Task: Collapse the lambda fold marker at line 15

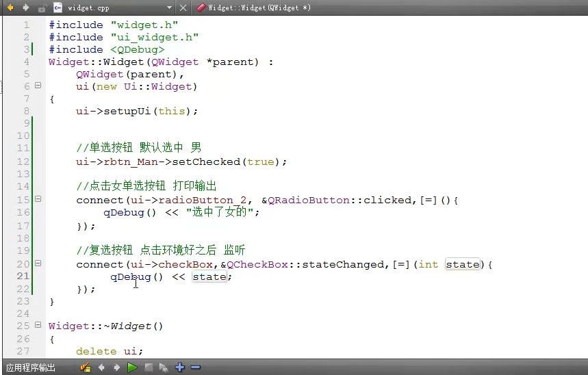Action: point(38,199)
